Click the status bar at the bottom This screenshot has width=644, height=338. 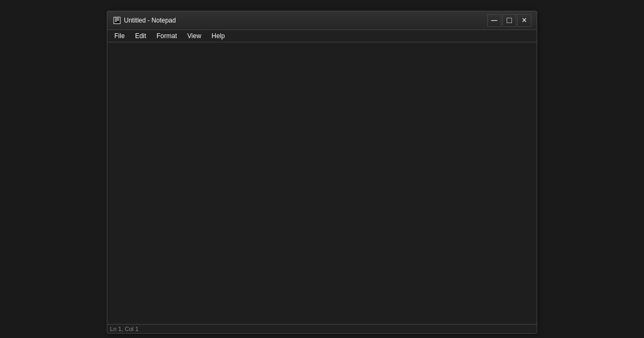[x=322, y=329]
